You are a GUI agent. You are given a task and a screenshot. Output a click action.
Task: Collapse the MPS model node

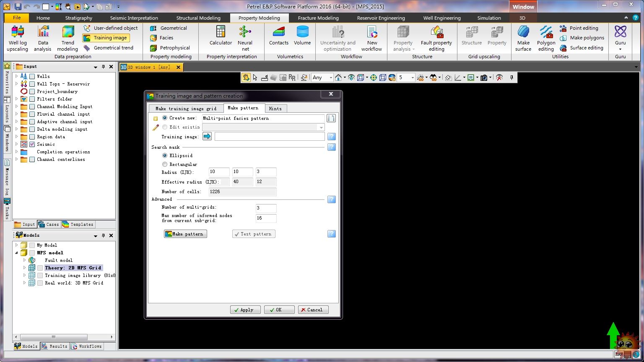(x=17, y=253)
